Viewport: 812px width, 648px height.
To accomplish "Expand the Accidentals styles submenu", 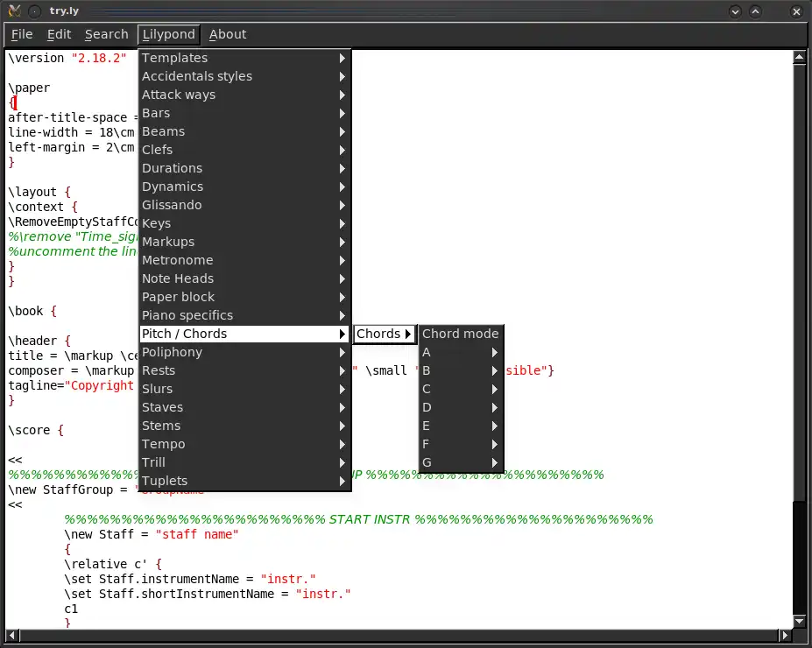I will point(244,76).
